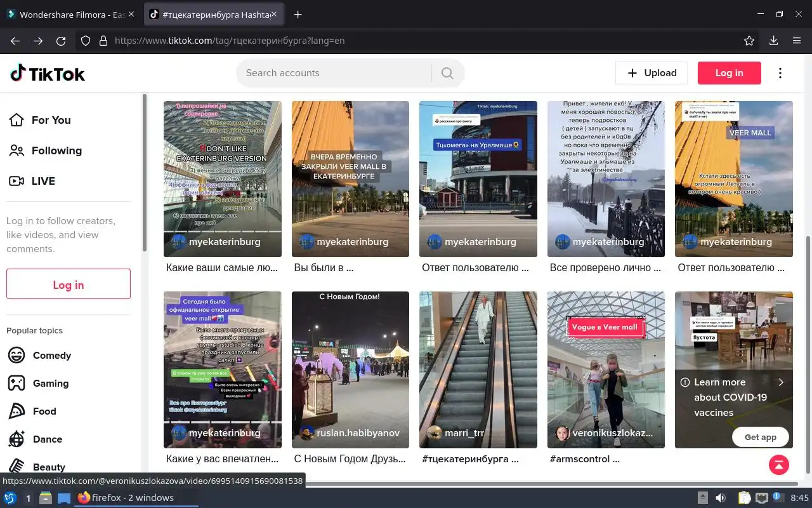Screen dimensions: 812x508
Task: Select the #тцекатеринбурга Hashtag tab
Action: [215, 15]
